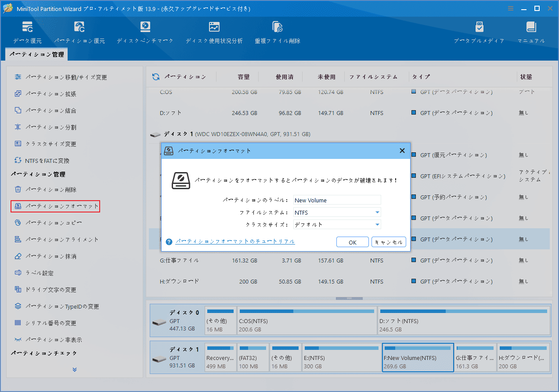Select パーティションフォーマット in sidebar

click(x=55, y=206)
